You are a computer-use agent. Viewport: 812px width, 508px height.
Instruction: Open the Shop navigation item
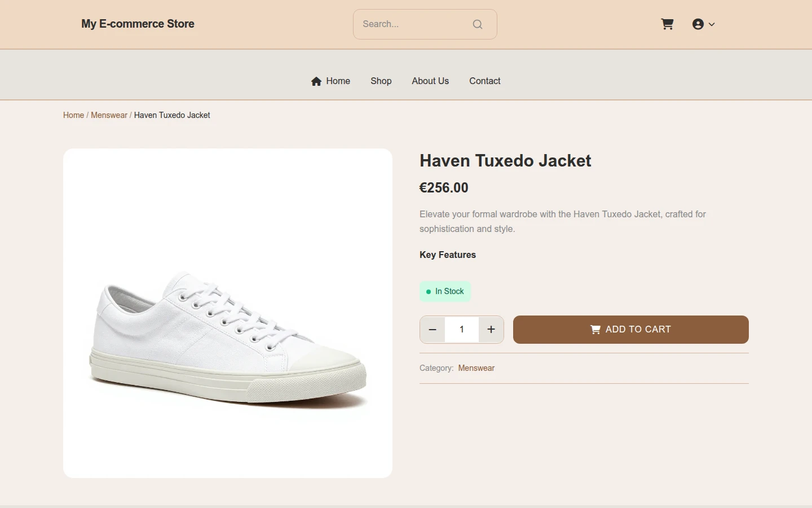(x=381, y=81)
